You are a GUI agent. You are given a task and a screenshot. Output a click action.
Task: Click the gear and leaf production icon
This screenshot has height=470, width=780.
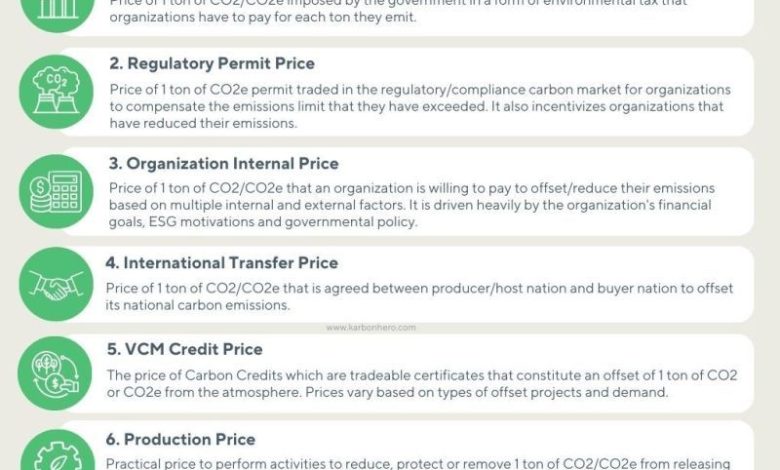55,455
